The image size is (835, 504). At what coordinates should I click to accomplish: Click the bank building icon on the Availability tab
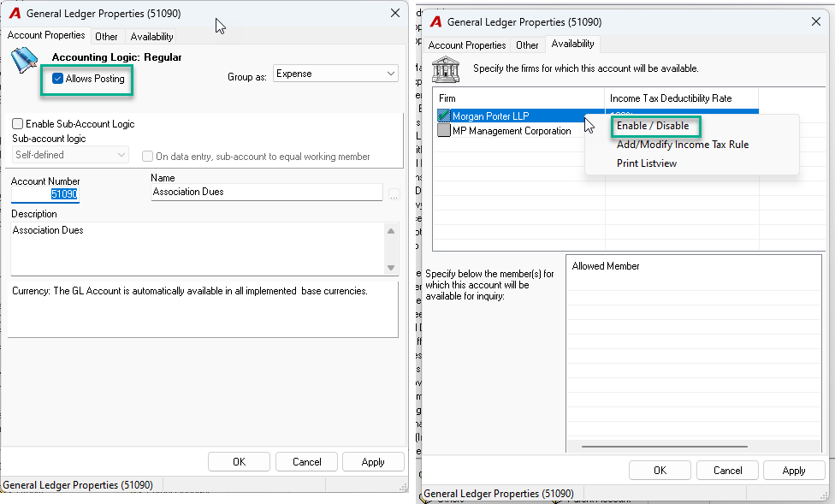445,70
